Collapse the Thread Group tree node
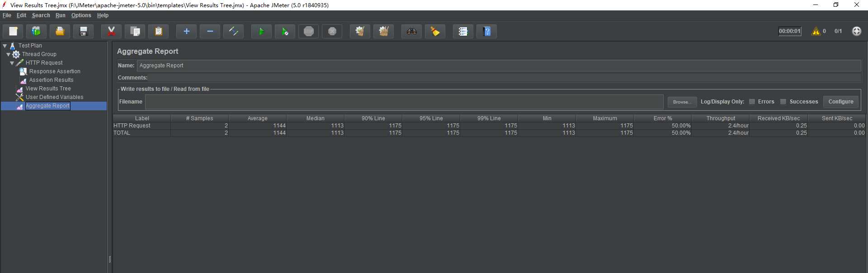Image resolution: width=868 pixels, height=273 pixels. point(8,54)
